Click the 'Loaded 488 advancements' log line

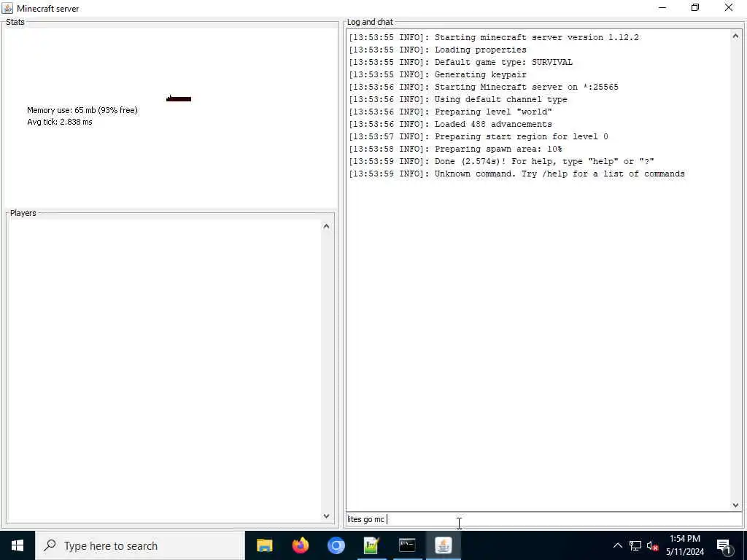pyautogui.click(x=450, y=124)
